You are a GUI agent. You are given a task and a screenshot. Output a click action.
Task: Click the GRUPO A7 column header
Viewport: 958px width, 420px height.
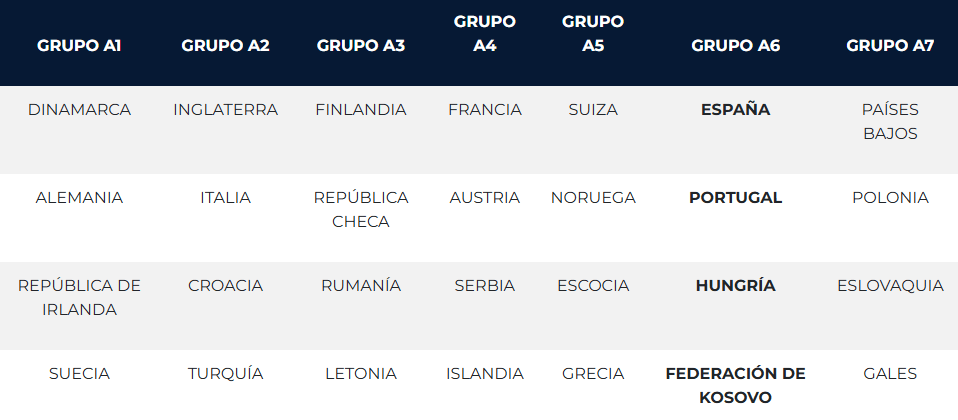click(890, 45)
